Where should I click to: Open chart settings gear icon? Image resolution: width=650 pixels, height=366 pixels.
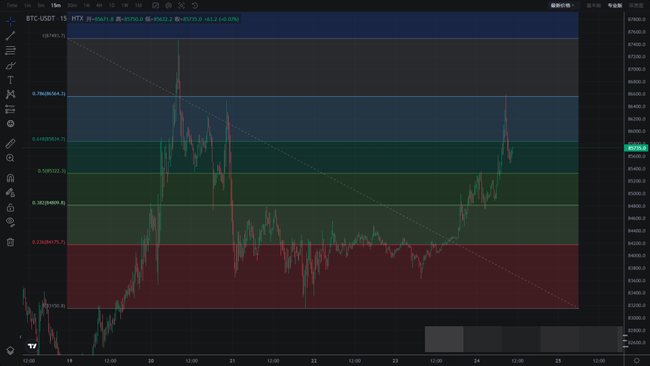pos(168,5)
